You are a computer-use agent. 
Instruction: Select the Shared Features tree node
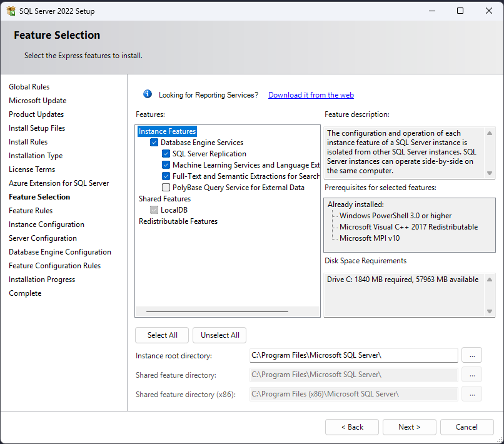(164, 199)
